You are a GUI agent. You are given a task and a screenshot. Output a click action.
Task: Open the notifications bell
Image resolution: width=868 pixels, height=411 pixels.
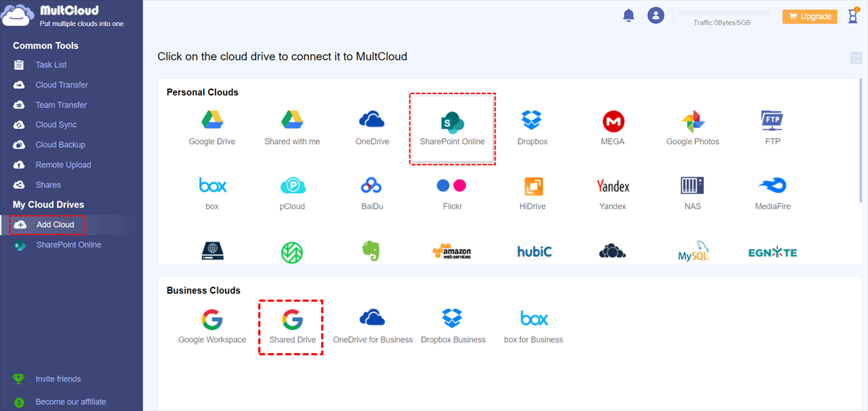(629, 16)
